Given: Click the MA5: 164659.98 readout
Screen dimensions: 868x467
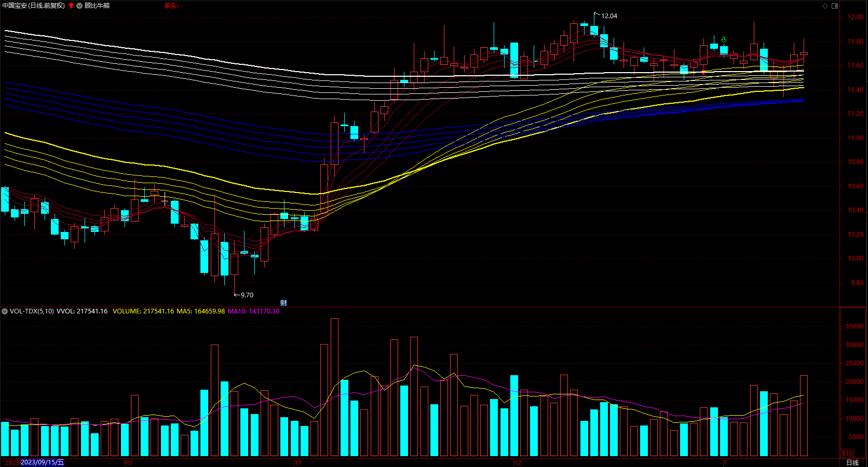Looking at the screenshot, I should pos(200,311).
